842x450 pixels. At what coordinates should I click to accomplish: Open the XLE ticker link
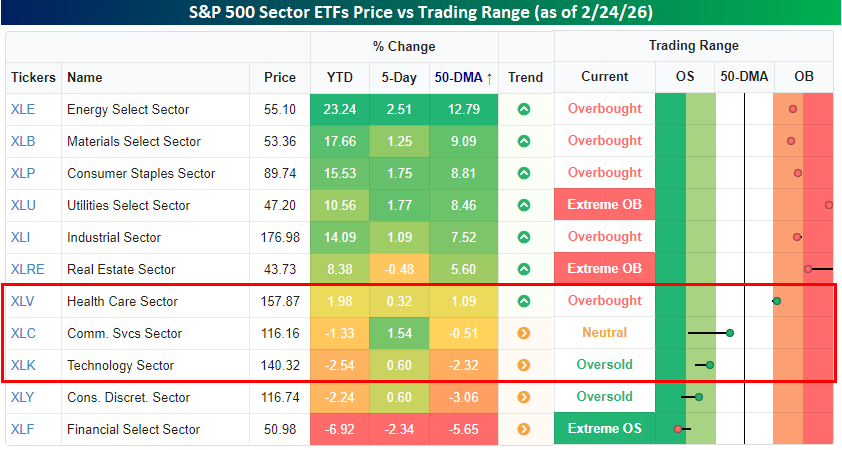click(x=23, y=109)
